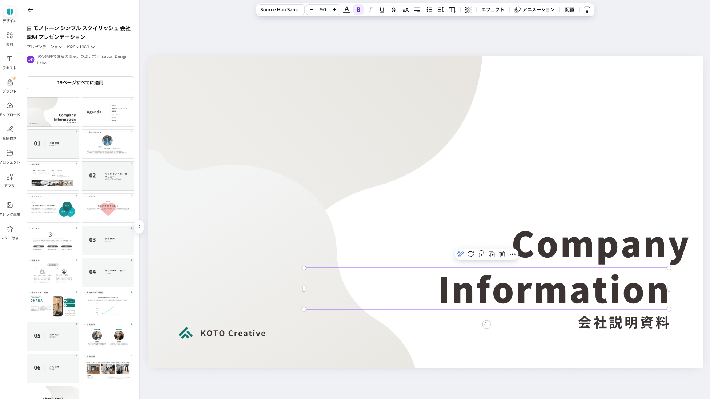This screenshot has height=399, width=710.
Task: Open the Animate option in toolbar
Action: pos(534,10)
